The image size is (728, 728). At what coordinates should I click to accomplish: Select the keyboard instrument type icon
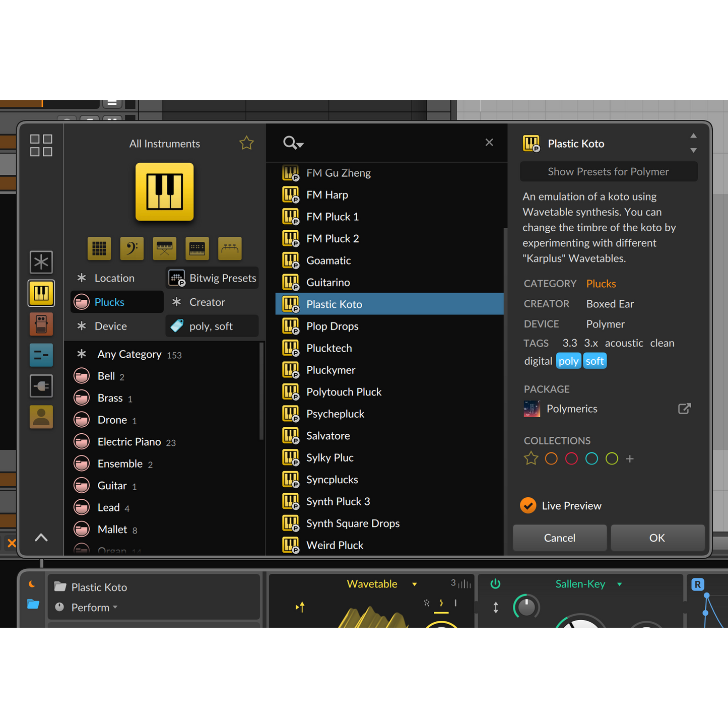(x=164, y=248)
